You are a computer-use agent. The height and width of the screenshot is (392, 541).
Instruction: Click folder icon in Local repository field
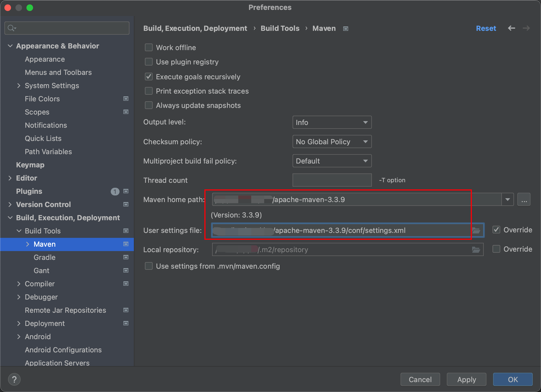point(476,250)
